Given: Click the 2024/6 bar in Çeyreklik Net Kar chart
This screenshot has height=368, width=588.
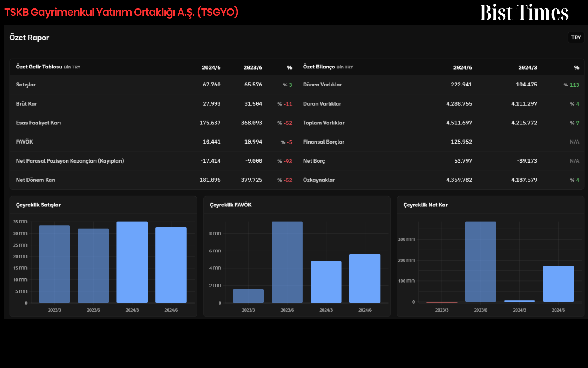Looking at the screenshot, I should coord(558,284).
